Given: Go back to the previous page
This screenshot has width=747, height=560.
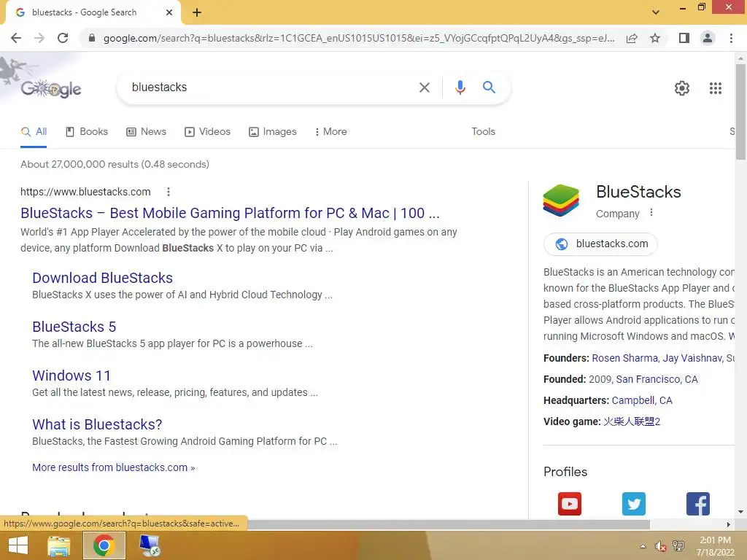Looking at the screenshot, I should point(16,38).
